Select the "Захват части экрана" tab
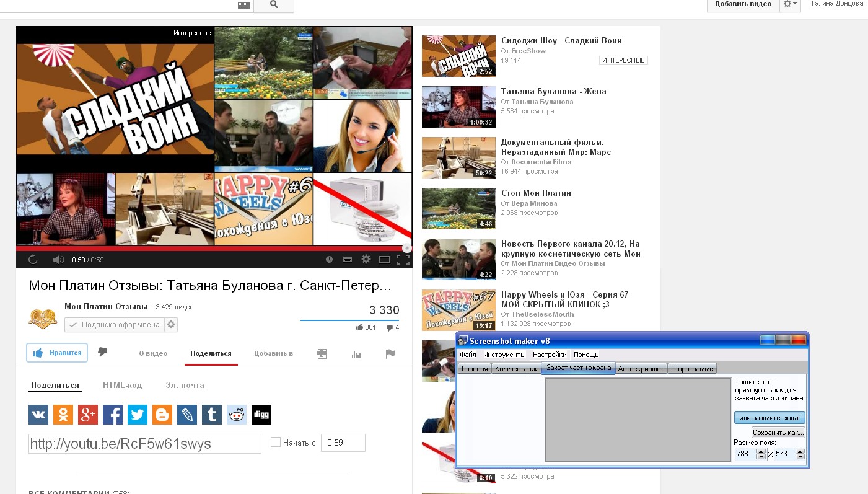The width and height of the screenshot is (868, 494). [x=579, y=368]
